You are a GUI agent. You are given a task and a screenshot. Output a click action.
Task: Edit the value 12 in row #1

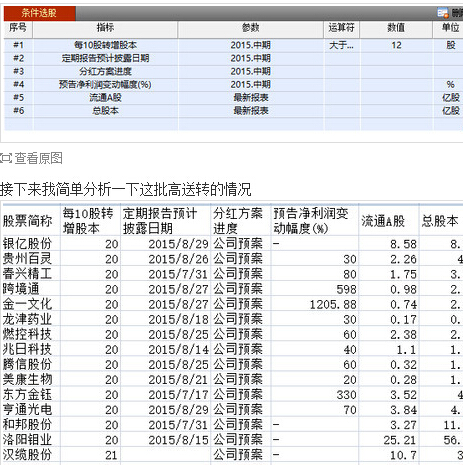(396, 45)
